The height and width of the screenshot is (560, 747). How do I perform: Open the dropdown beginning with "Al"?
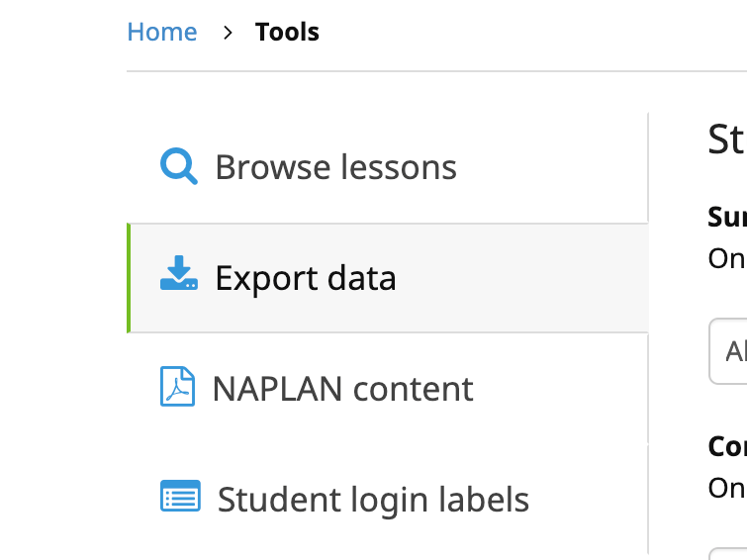point(730,351)
